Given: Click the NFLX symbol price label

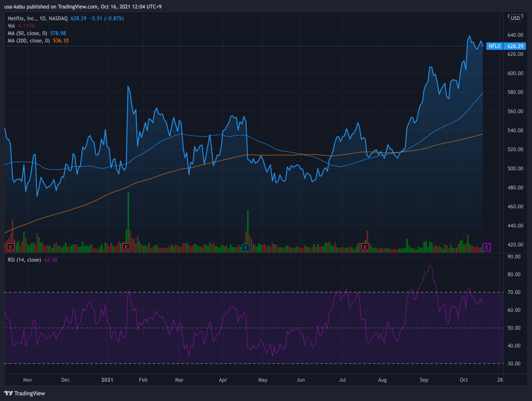Looking at the screenshot, I should point(495,46).
